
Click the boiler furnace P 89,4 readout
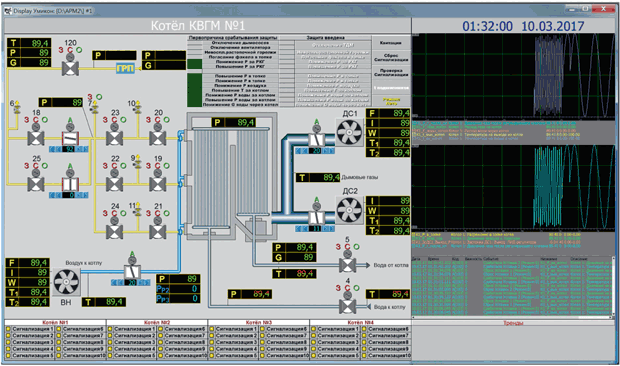tap(233, 123)
